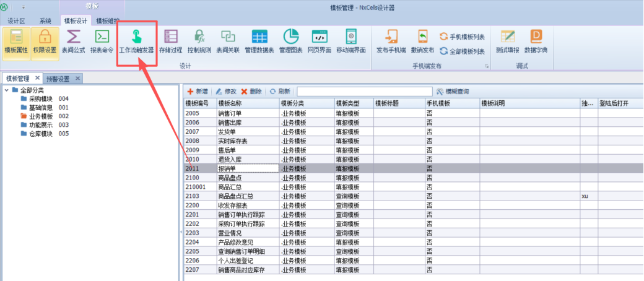The image size is (644, 281).
Task: Open the 工作流触发器 tool in ribbon
Action: click(x=136, y=41)
